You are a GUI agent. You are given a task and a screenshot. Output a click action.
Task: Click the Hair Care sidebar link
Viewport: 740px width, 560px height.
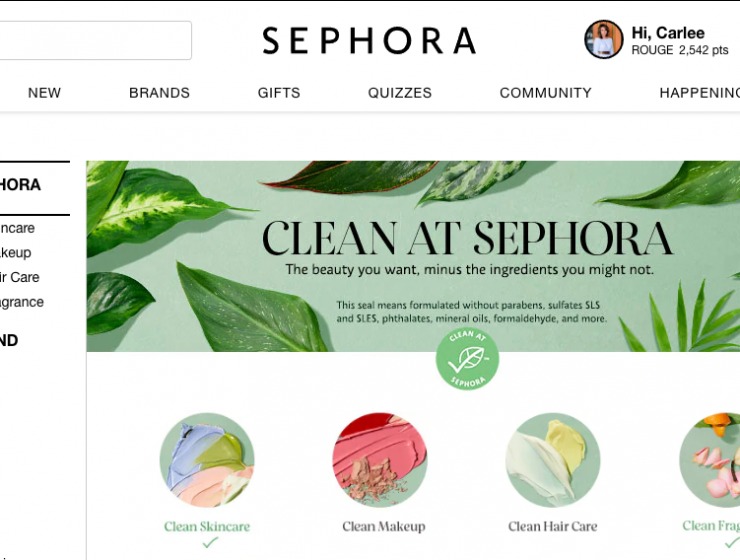click(19, 277)
